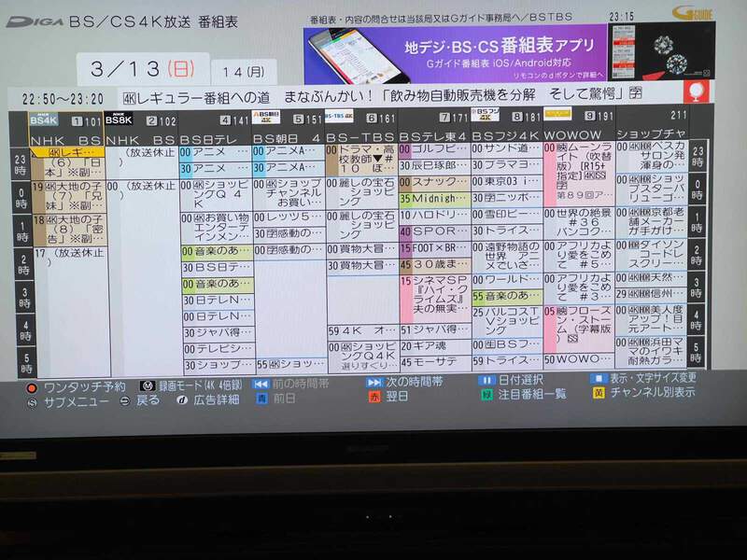
Task: Select ダイソン コードレスクリー… program
Action: click(651, 254)
